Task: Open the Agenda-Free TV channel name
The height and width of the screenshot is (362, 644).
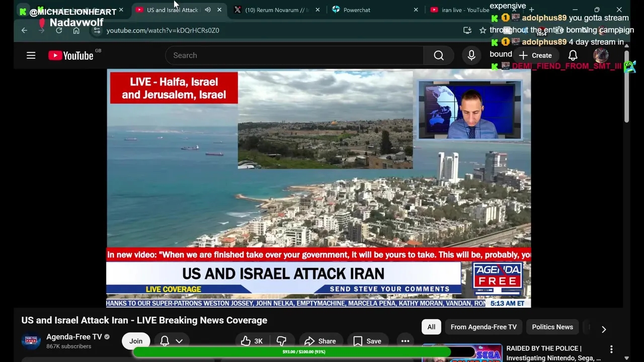Action: point(74,337)
